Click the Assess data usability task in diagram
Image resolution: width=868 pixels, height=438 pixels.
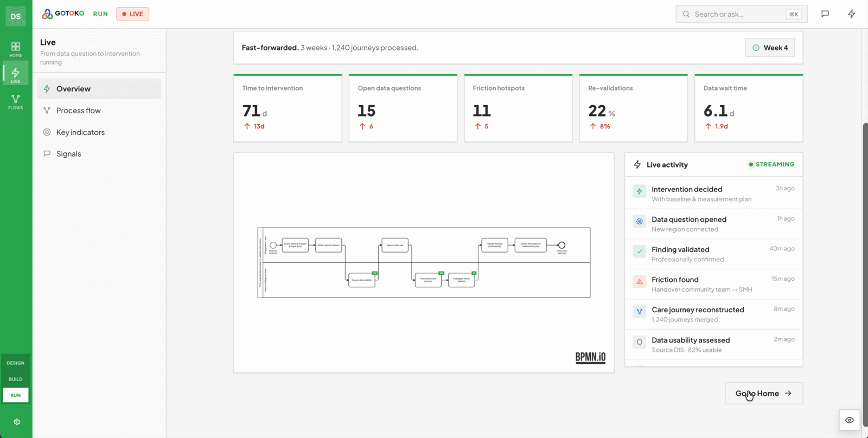[x=362, y=280]
